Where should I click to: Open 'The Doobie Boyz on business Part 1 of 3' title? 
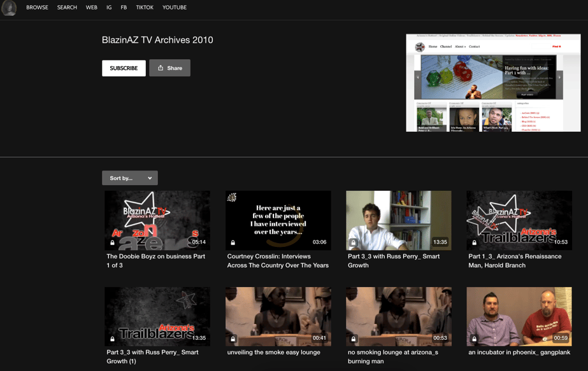156,261
